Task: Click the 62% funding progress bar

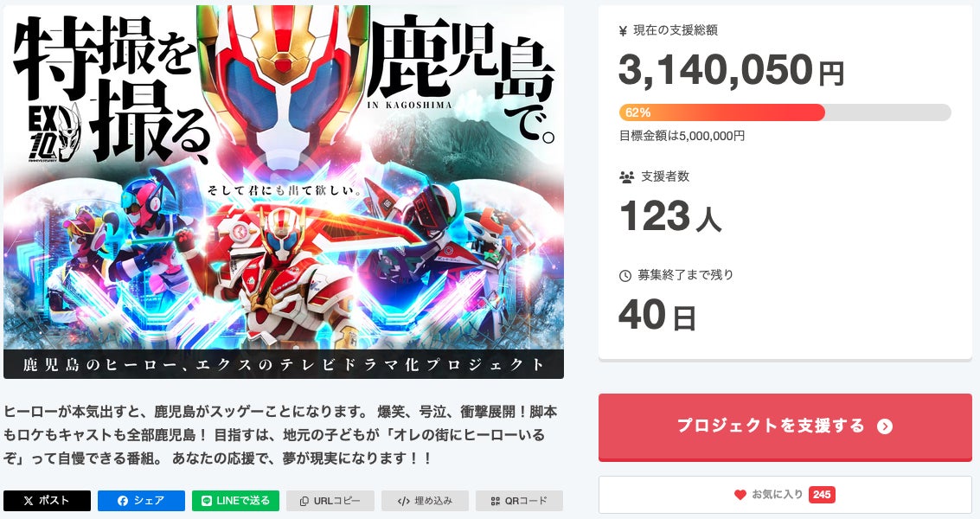Action: tap(785, 112)
